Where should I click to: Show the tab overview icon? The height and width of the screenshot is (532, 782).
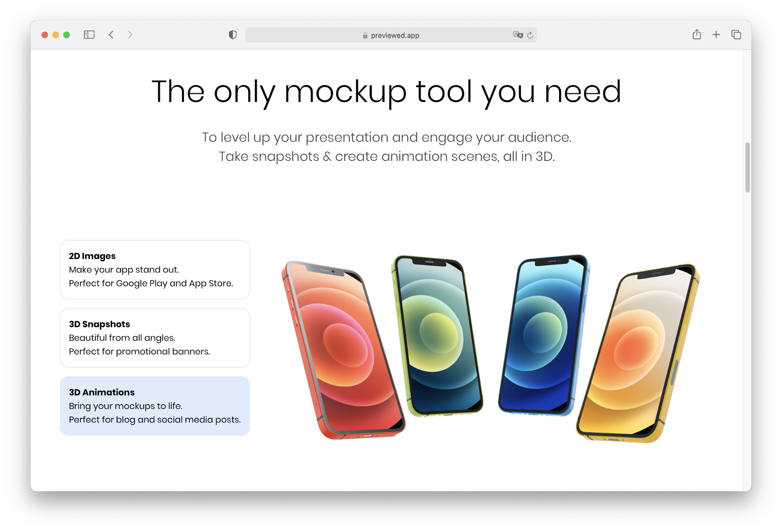tap(736, 35)
